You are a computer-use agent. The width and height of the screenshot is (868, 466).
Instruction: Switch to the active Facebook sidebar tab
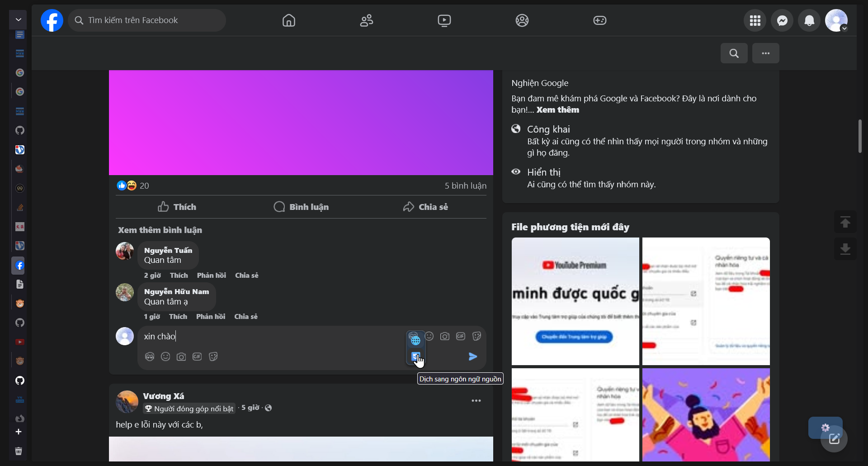point(19,266)
